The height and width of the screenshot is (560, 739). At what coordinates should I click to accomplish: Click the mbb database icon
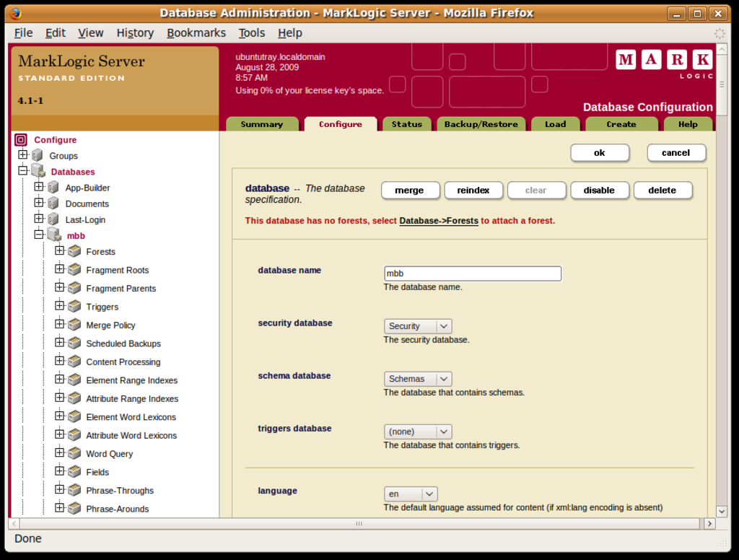coord(54,235)
